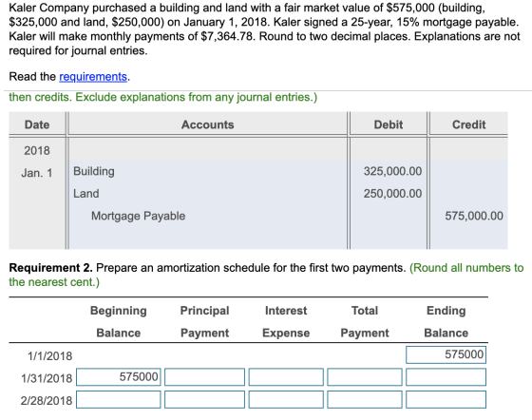532x420 pixels.
Task: Select the 2/28/2018 Beginning Balance field
Action: 119,400
